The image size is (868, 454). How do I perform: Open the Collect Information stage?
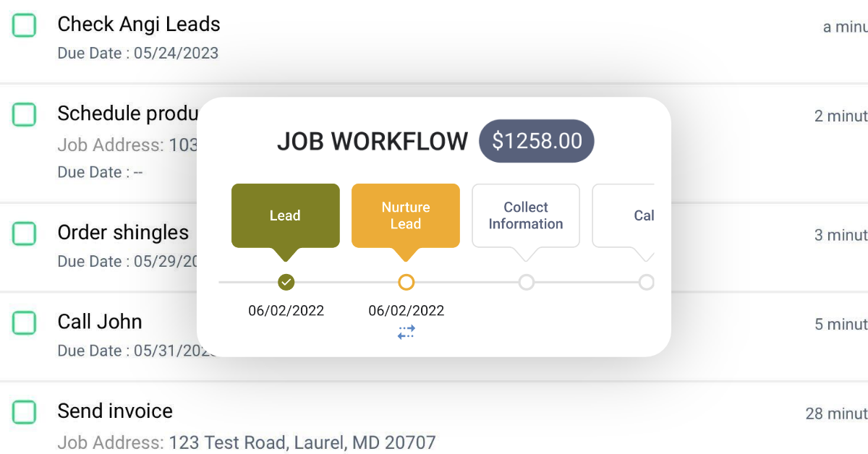click(x=526, y=215)
